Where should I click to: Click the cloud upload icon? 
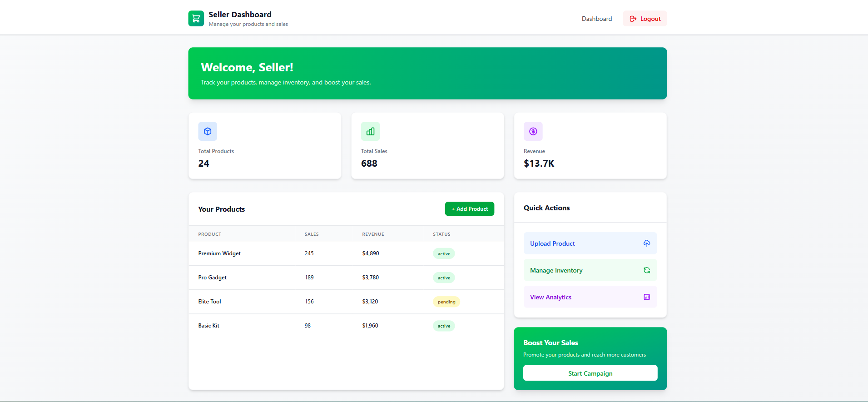pos(646,243)
